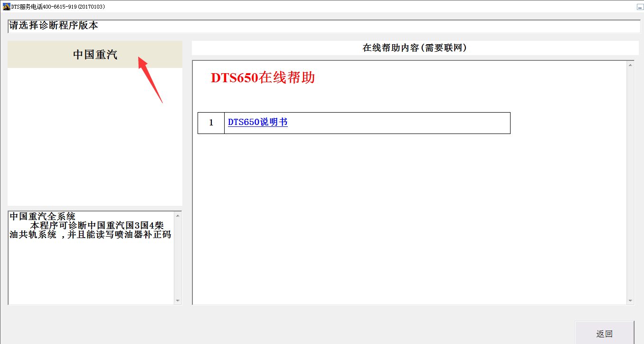Select the 中国重汽 diagnostic program
This screenshot has height=344, width=644.
pos(95,55)
